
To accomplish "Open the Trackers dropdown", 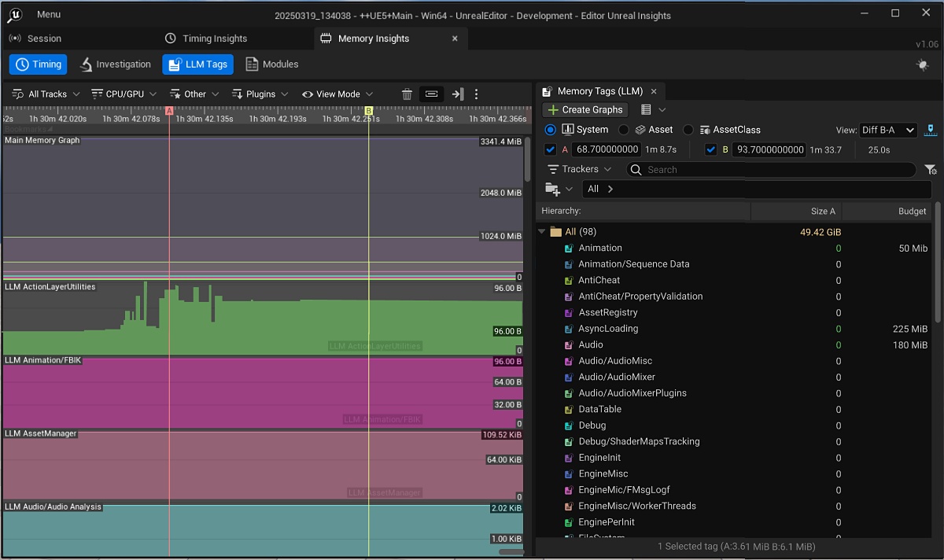I will click(x=579, y=169).
